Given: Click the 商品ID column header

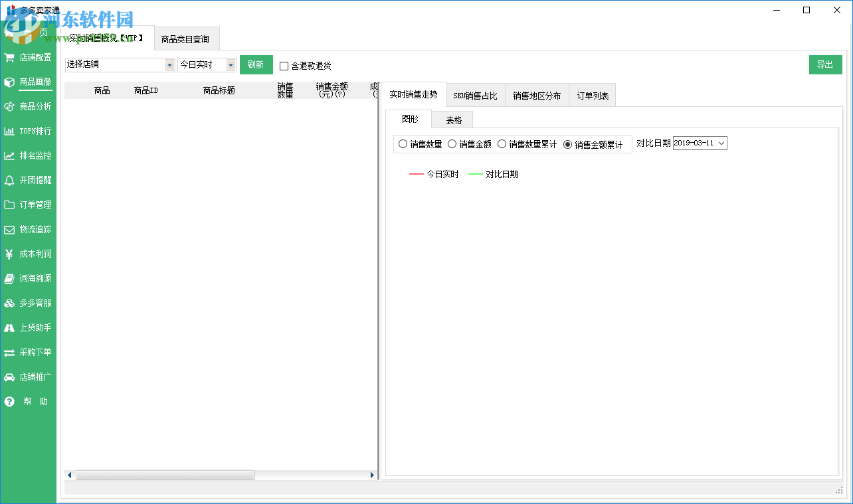Looking at the screenshot, I should (x=145, y=90).
